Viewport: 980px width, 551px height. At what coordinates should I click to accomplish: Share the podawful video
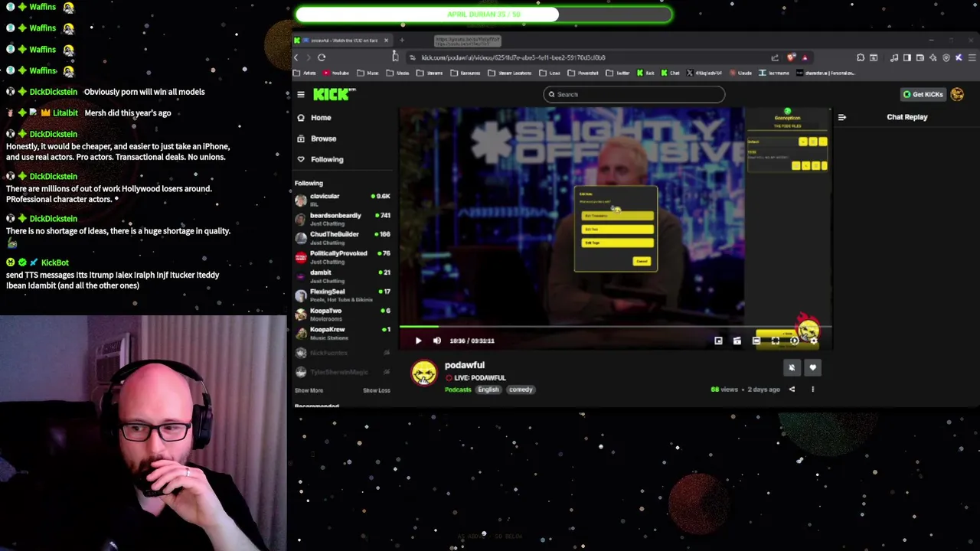[792, 390]
